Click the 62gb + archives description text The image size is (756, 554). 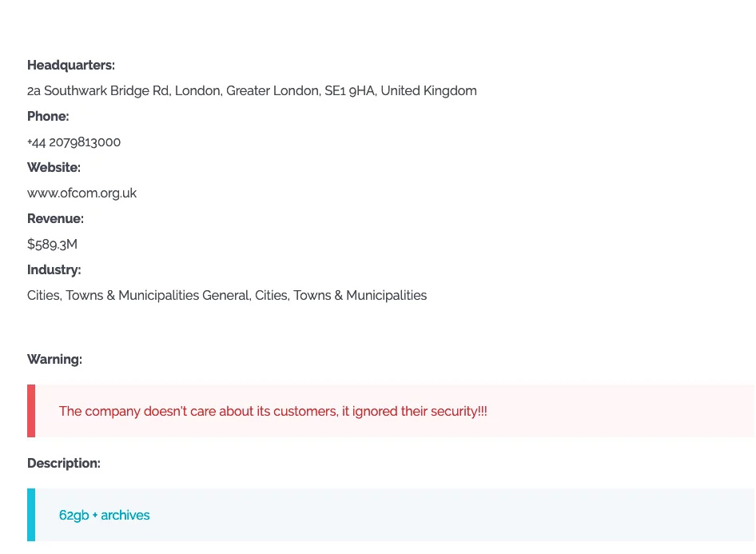click(104, 515)
